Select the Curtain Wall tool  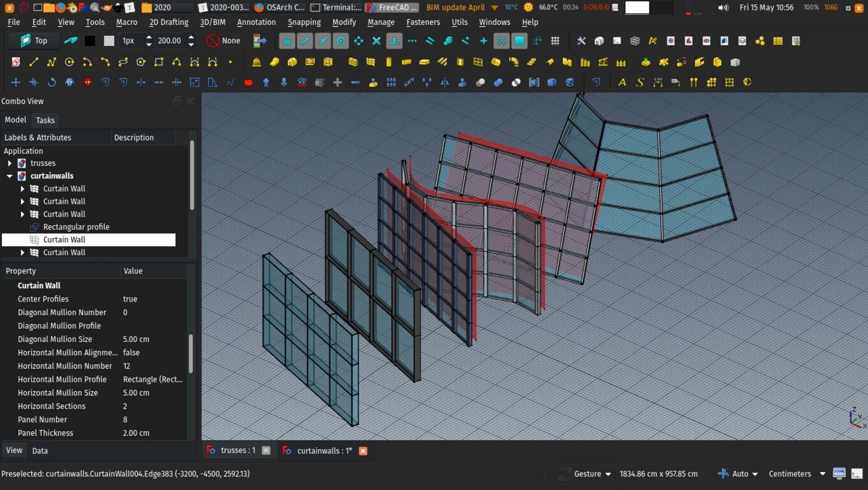click(371, 62)
